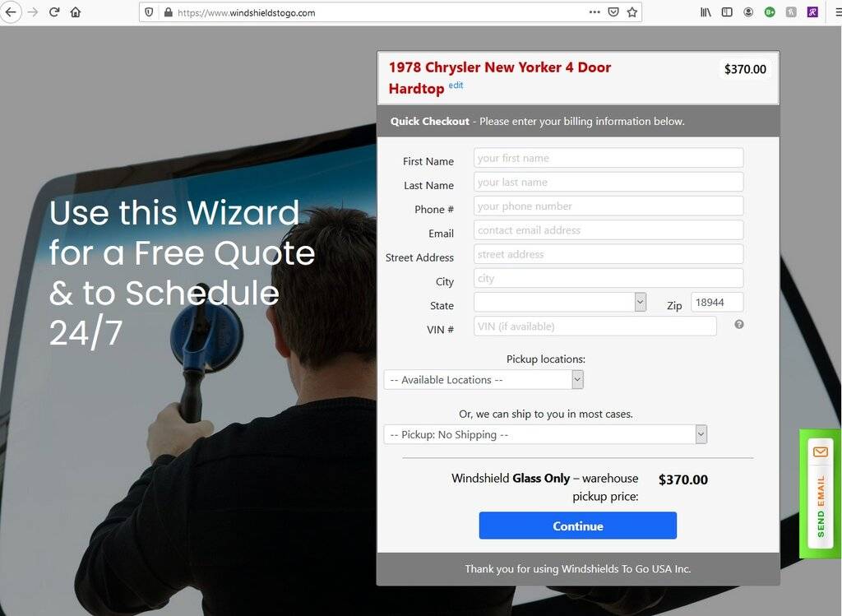
Task: Click the Email address field
Action: (608, 229)
